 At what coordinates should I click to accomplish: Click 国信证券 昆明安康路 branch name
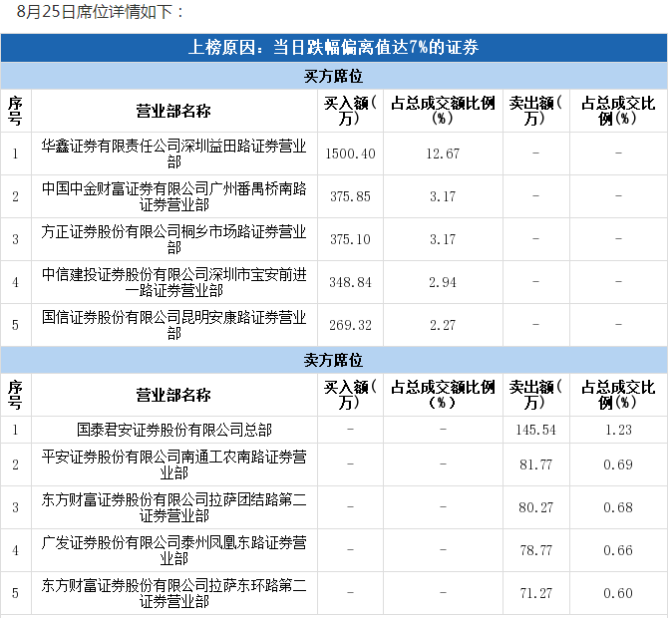pos(174,325)
